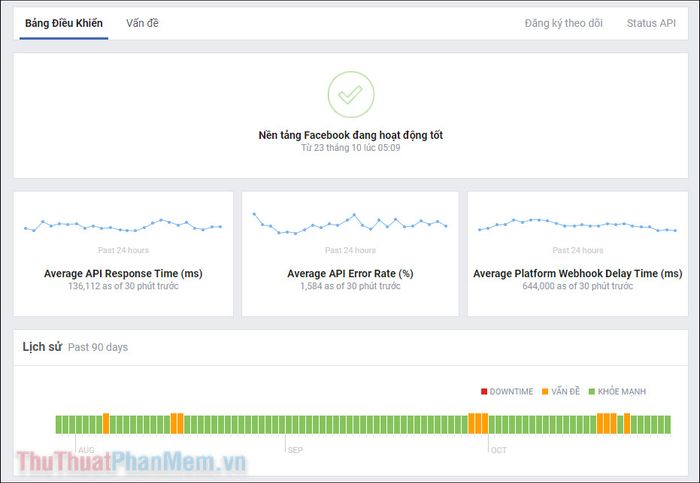700x483 pixels.
Task: Click the green checkmark status icon
Action: click(350, 95)
